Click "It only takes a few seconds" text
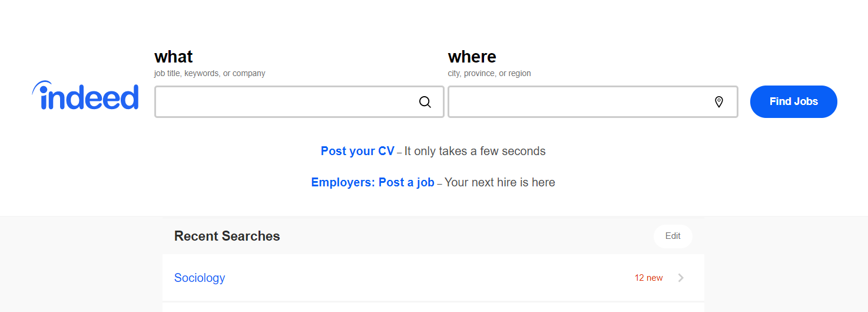868x312 pixels. 475,151
